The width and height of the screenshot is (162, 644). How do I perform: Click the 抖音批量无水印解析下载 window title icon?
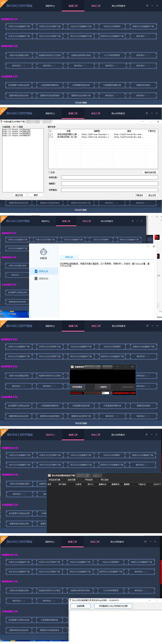click(2, 122)
